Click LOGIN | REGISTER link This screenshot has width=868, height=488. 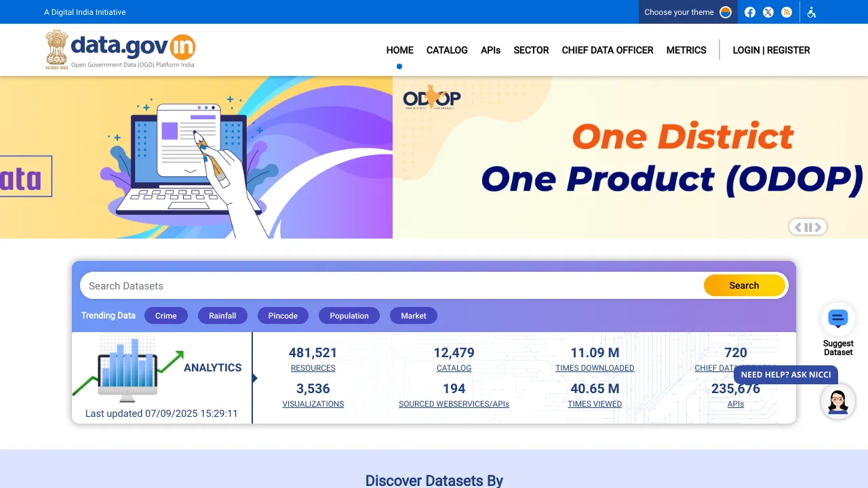point(772,50)
